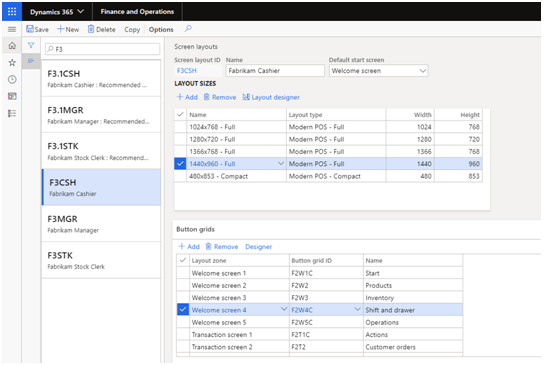Copy the screen layout
Viewport: 546px width, 365px height.
click(x=132, y=30)
